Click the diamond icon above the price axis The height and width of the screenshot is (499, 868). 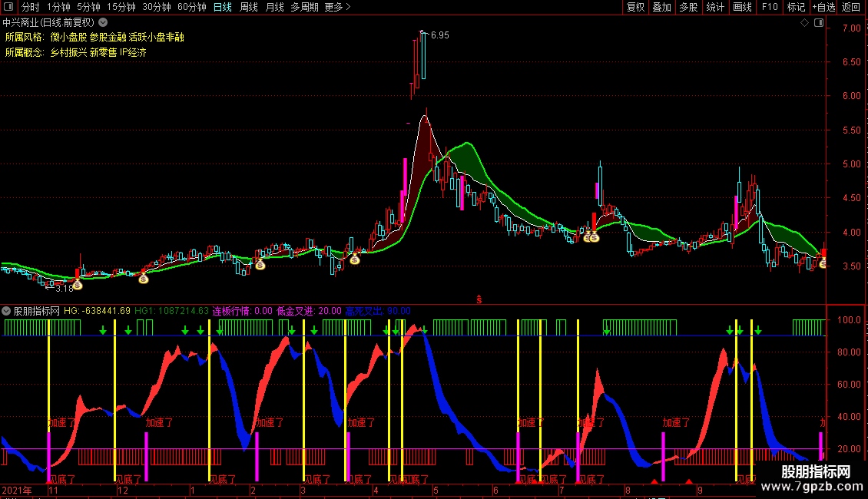click(x=804, y=23)
